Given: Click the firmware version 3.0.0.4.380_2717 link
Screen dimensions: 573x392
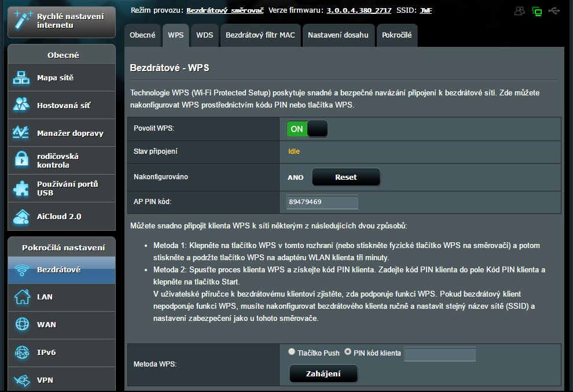Looking at the screenshot, I should (359, 10).
